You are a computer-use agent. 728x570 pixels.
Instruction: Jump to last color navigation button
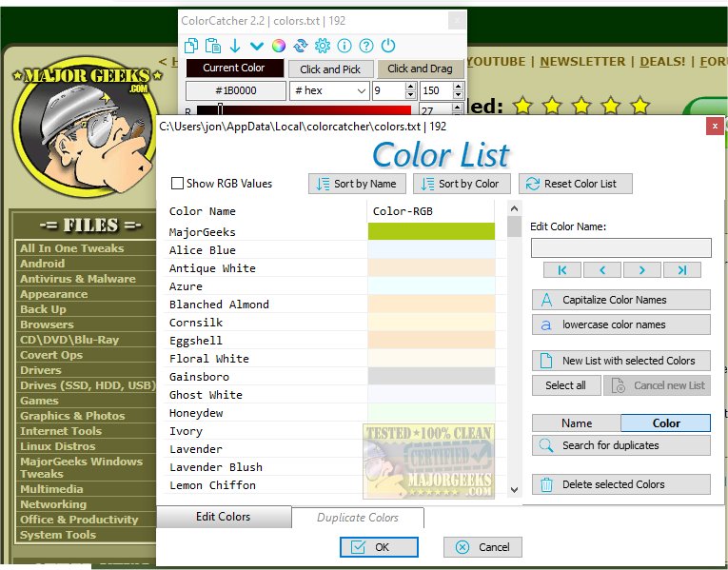pyautogui.click(x=682, y=270)
